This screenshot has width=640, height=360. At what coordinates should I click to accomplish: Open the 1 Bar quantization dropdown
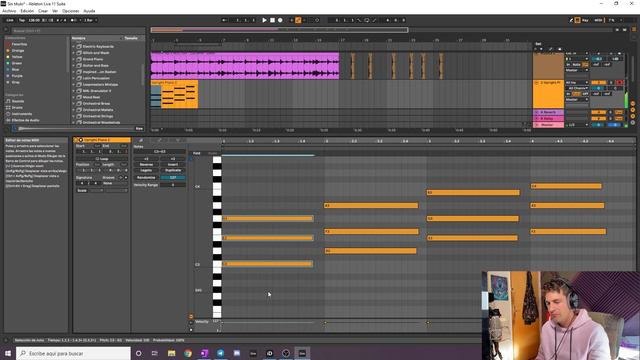(90, 20)
